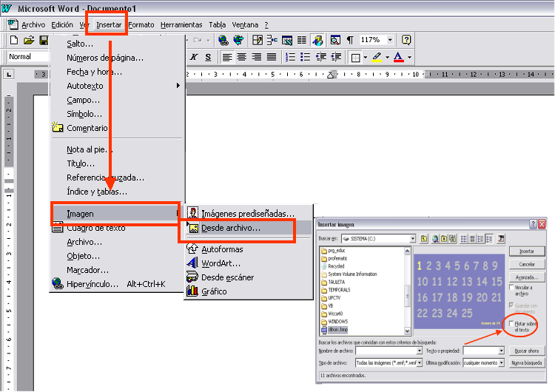The width and height of the screenshot is (555, 392).
Task: Open the Office Assistant help icon
Action: [406, 40]
